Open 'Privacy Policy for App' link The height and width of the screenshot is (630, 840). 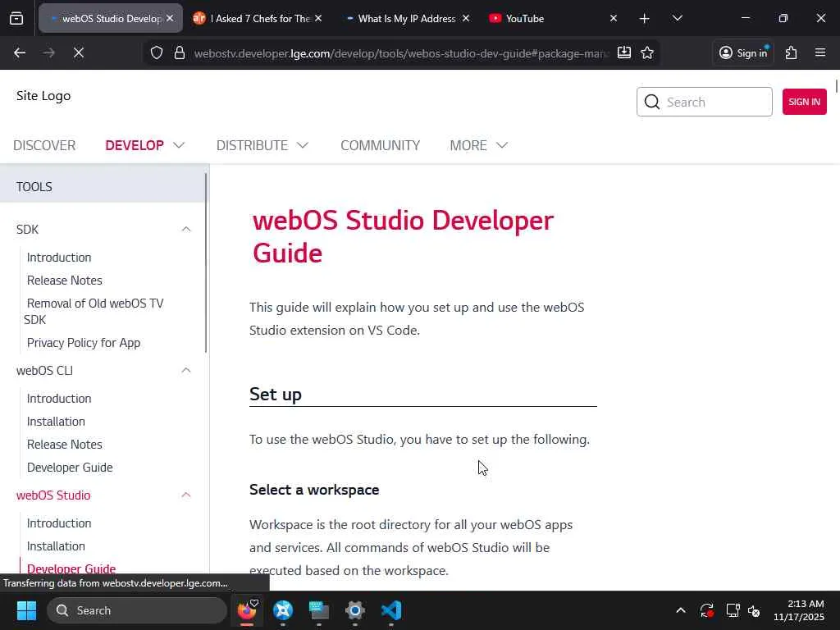(x=84, y=343)
